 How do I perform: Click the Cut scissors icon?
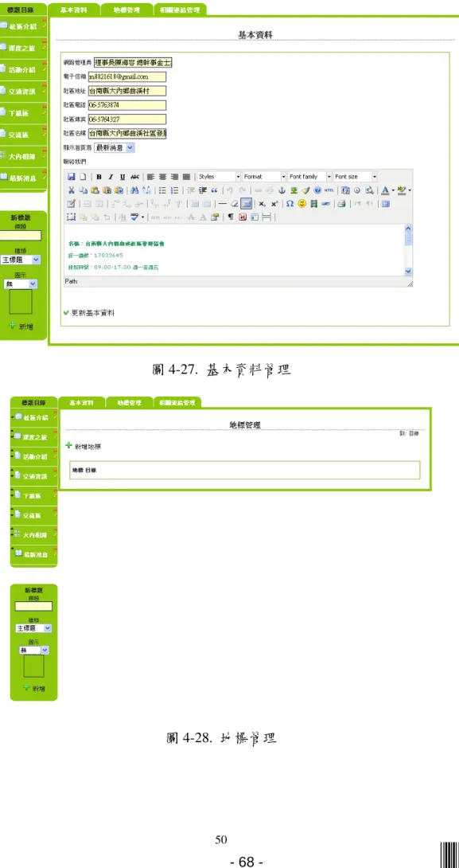click(x=71, y=190)
